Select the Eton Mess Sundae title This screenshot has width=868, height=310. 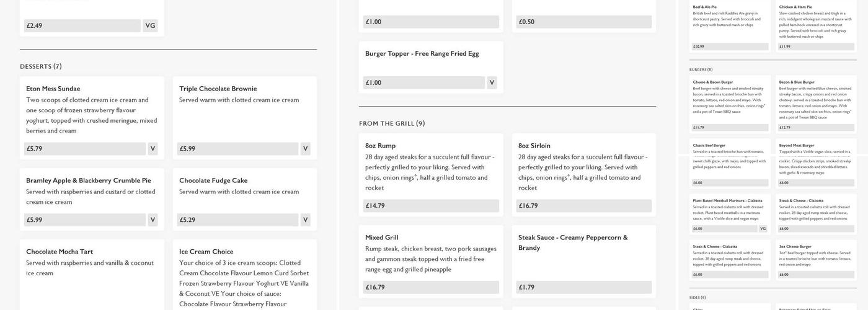click(x=53, y=89)
